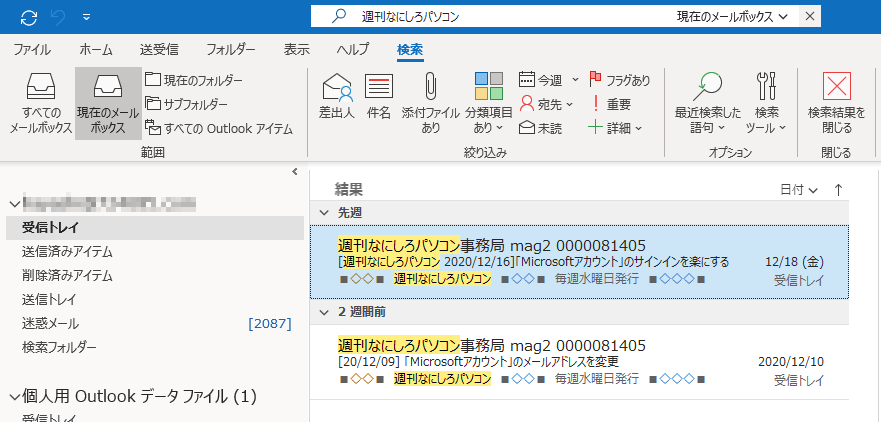Select すべての Outlook アイテム scope
The image size is (881, 422).
coord(219,129)
